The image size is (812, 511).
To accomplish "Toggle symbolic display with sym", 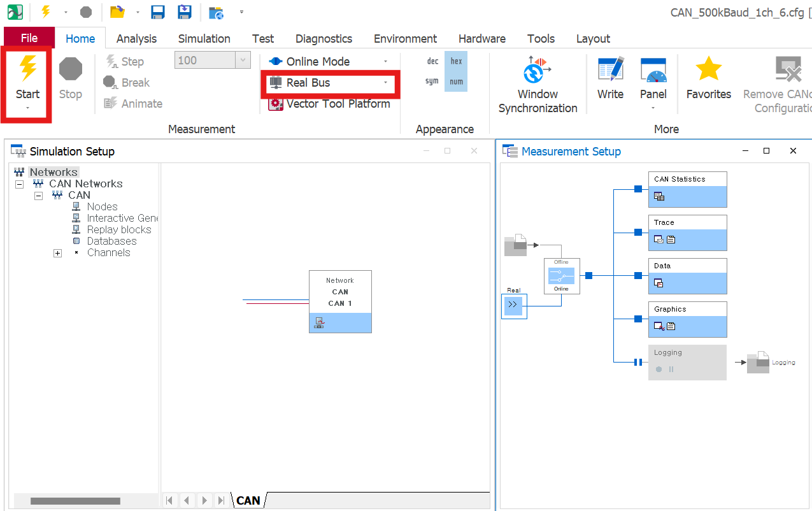I will click(x=432, y=82).
